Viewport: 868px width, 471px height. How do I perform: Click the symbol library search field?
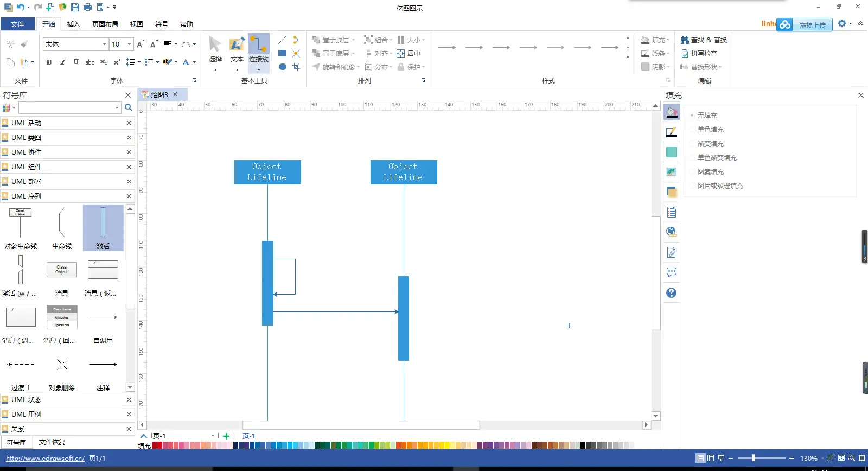coord(66,107)
